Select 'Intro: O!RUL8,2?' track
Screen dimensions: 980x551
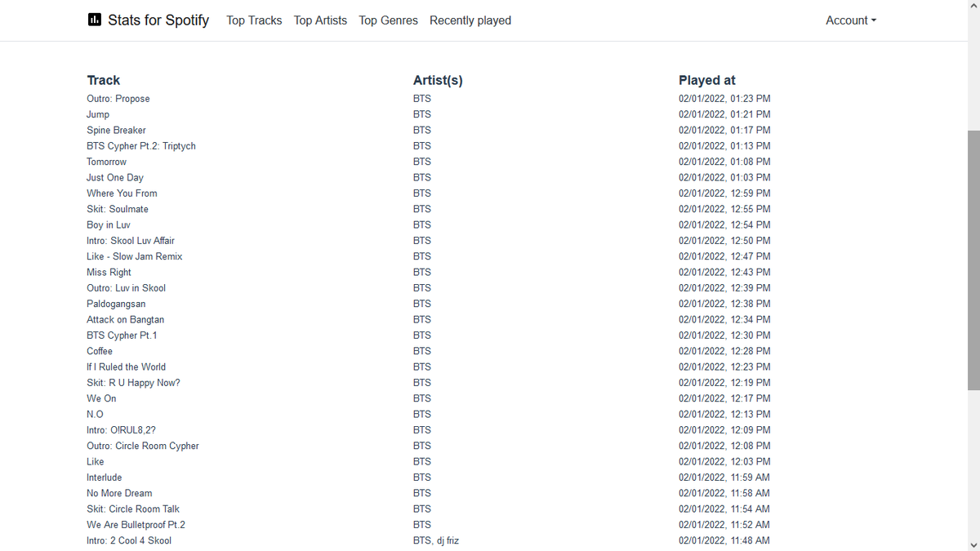(121, 430)
